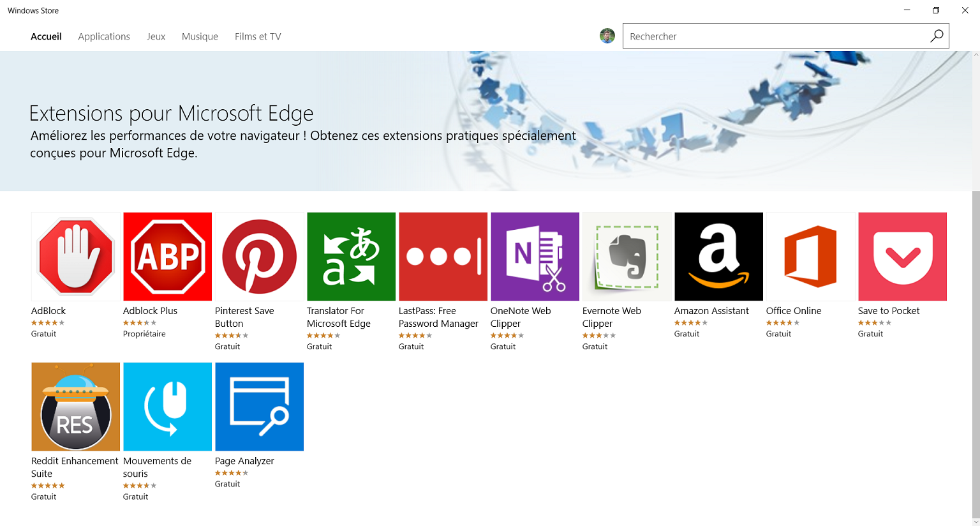Click the Propriétaire label under Adblock Plus
This screenshot has height=526, width=980.
point(144,334)
